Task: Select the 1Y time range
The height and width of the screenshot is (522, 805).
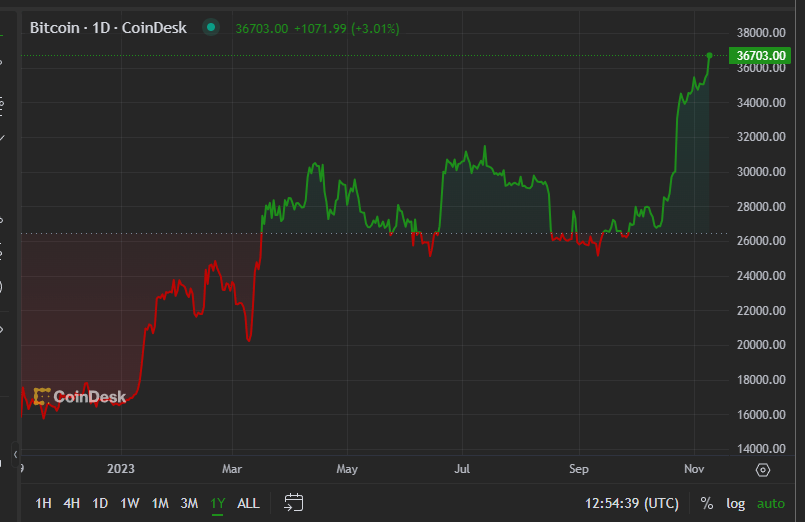Action: click(x=218, y=504)
